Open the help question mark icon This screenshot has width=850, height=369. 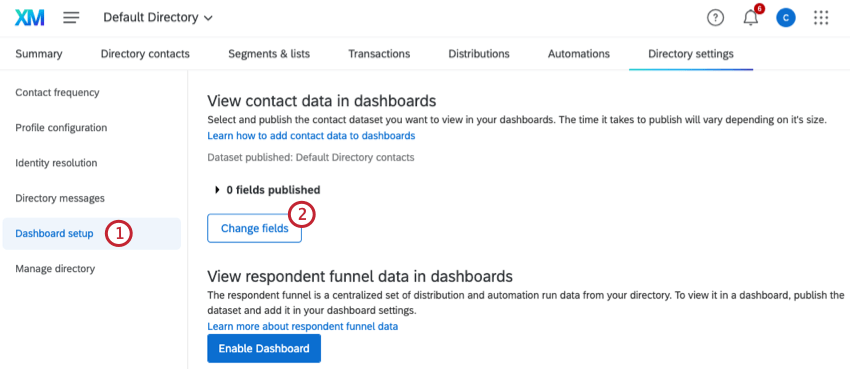pyautogui.click(x=716, y=18)
